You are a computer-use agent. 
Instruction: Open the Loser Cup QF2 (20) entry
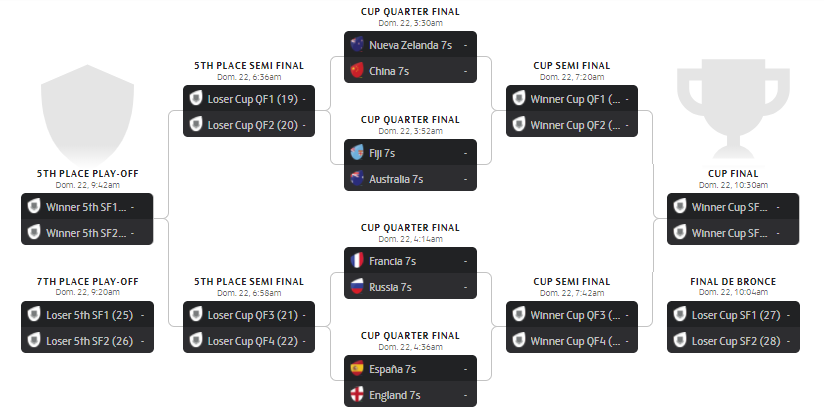(x=248, y=125)
